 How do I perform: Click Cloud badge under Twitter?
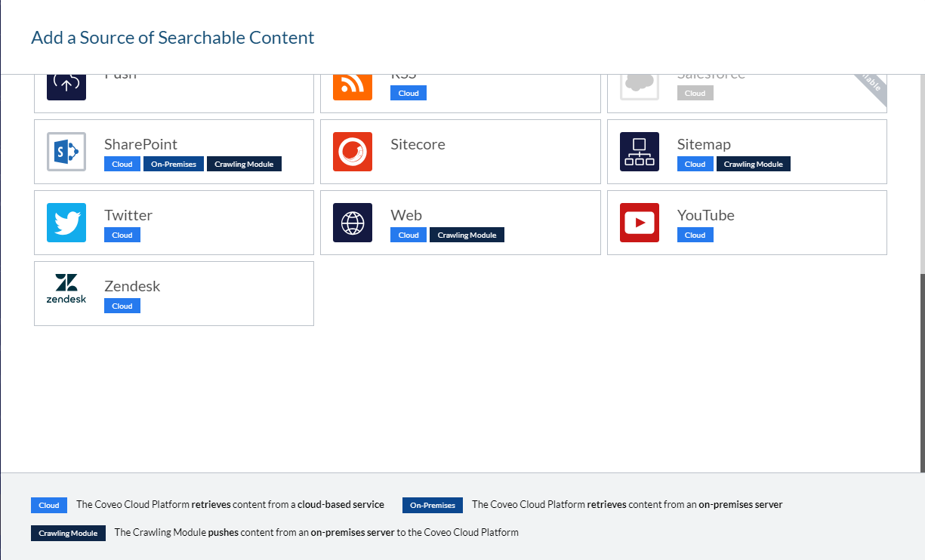(122, 235)
